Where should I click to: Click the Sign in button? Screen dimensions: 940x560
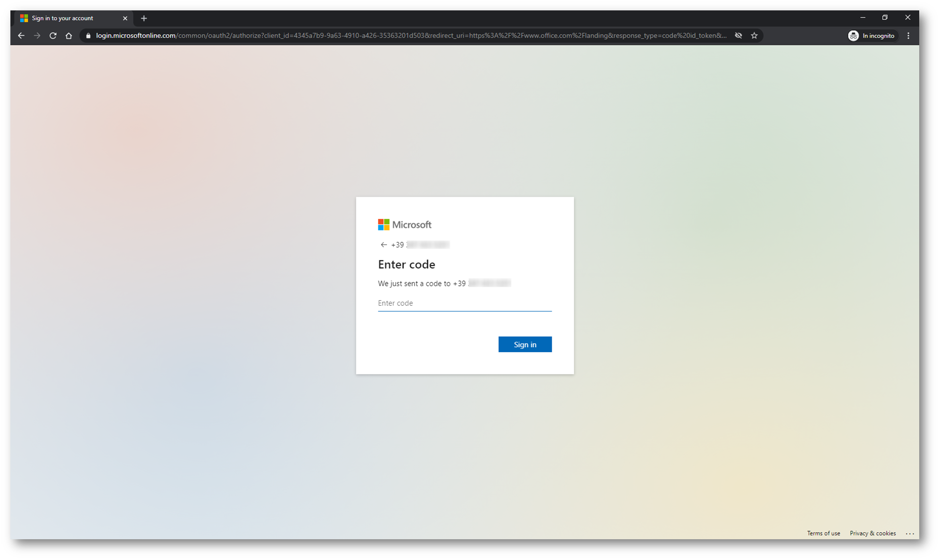coord(525,344)
